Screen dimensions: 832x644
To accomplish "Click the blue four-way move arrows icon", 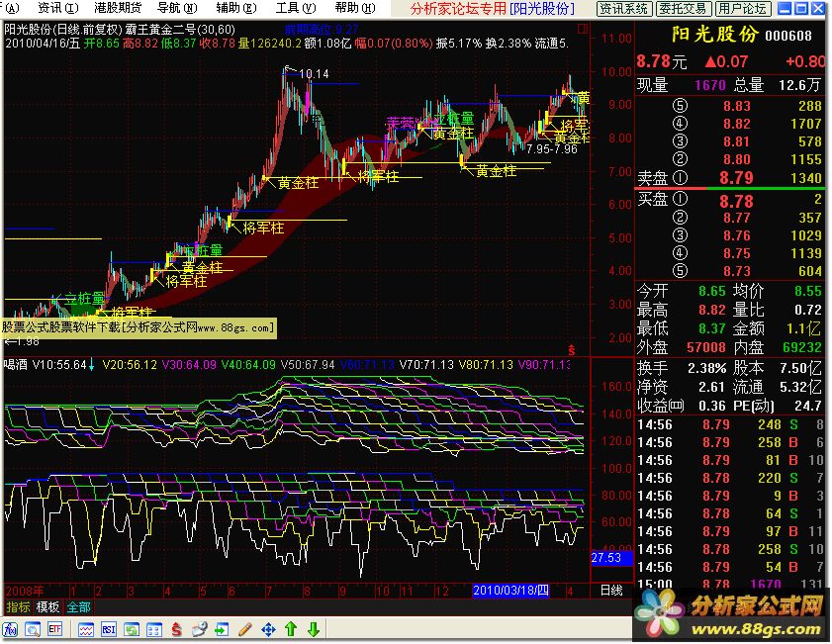I will click(268, 630).
